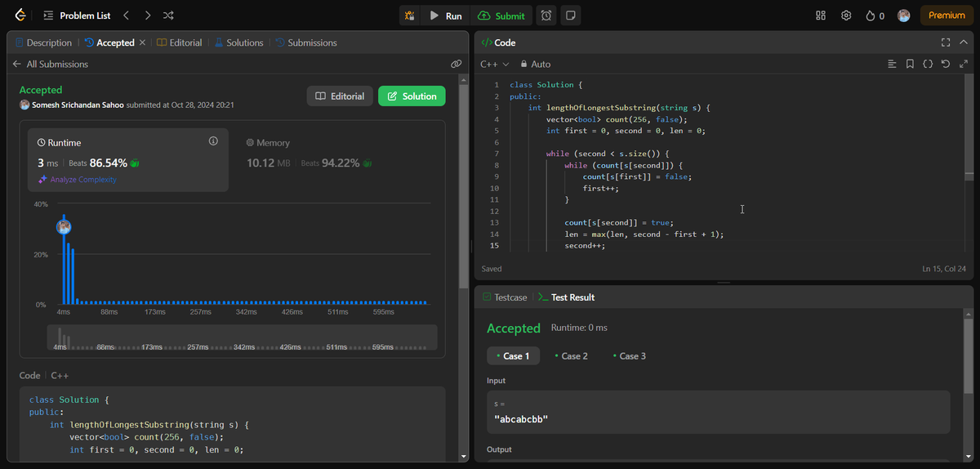Viewport: 980px width, 469px height.
Task: Open the layout grid icon
Action: [x=822, y=16]
